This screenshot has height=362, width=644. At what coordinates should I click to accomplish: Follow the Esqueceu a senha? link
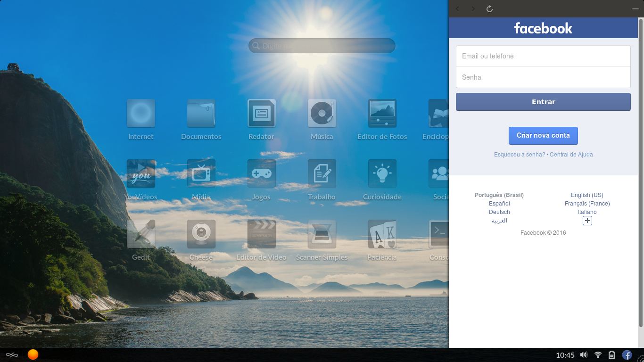tap(520, 155)
